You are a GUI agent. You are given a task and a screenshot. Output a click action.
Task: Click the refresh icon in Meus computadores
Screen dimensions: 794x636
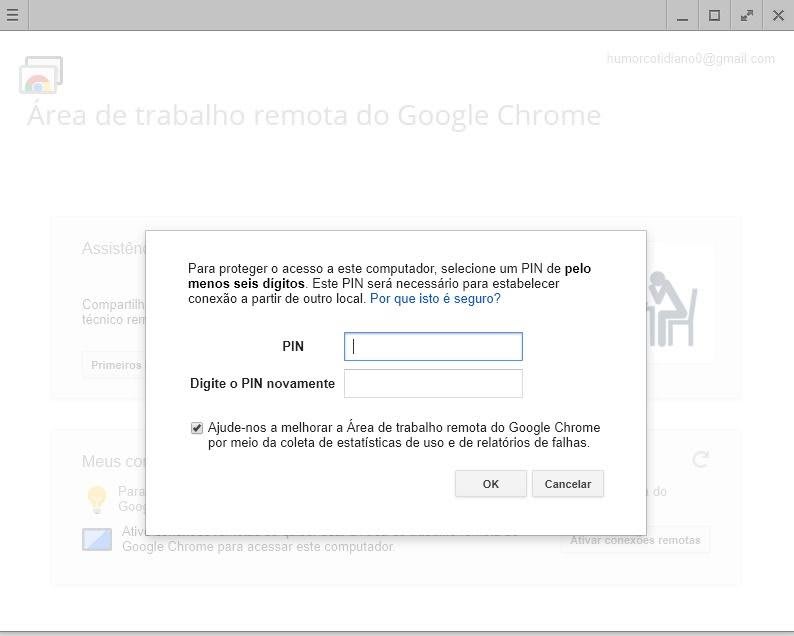tap(700, 459)
